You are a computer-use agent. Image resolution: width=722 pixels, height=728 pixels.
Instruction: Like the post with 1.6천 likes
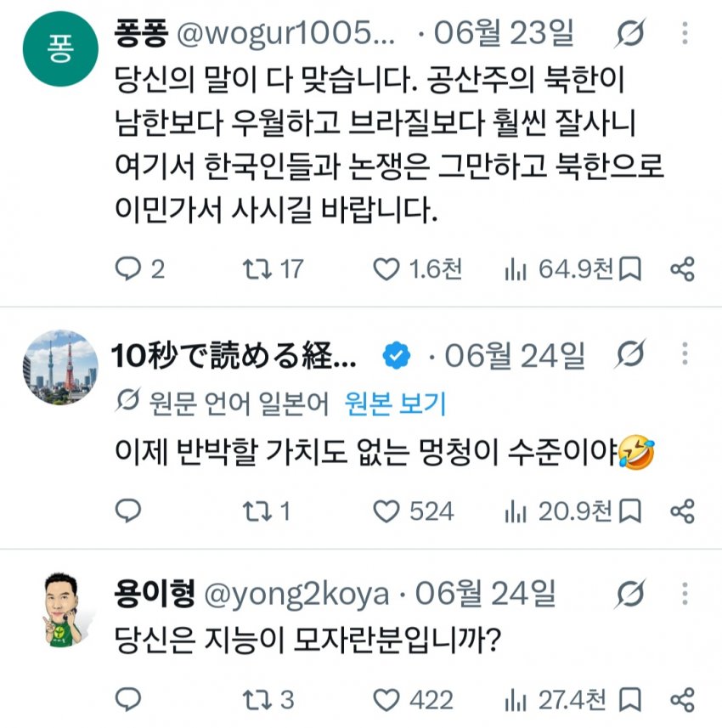417,269
